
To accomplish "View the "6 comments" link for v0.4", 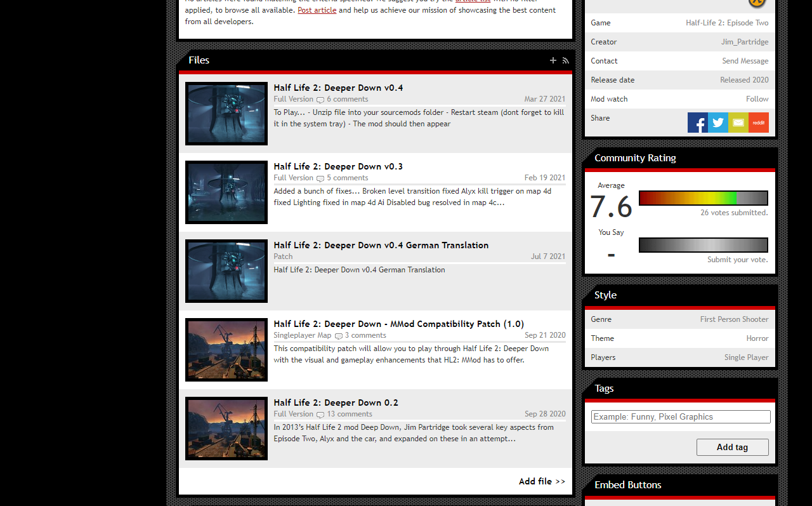I will pyautogui.click(x=348, y=99).
